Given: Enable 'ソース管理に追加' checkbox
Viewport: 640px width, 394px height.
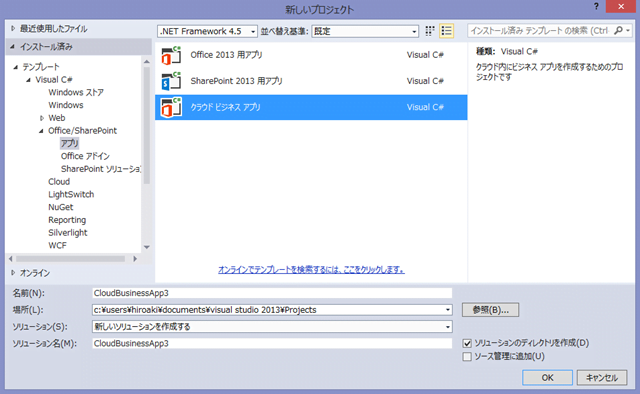Looking at the screenshot, I should point(467,357).
